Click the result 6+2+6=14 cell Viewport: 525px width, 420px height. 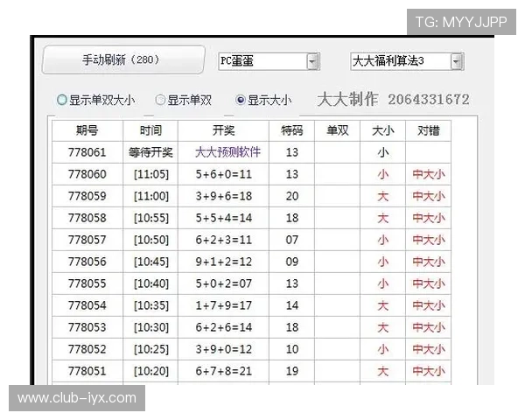pyautogui.click(x=223, y=327)
